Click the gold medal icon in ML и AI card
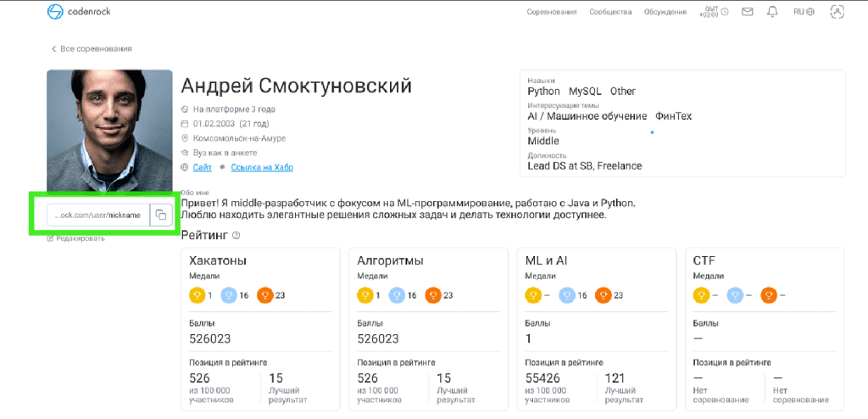The height and width of the screenshot is (419, 868). (533, 295)
